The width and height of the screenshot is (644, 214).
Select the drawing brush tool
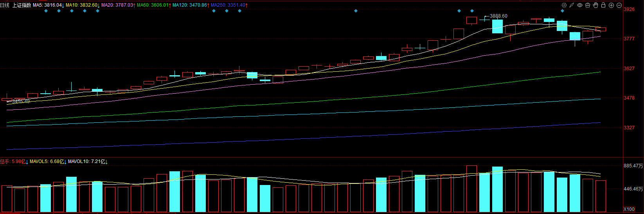pyautogui.click(x=572, y=5)
